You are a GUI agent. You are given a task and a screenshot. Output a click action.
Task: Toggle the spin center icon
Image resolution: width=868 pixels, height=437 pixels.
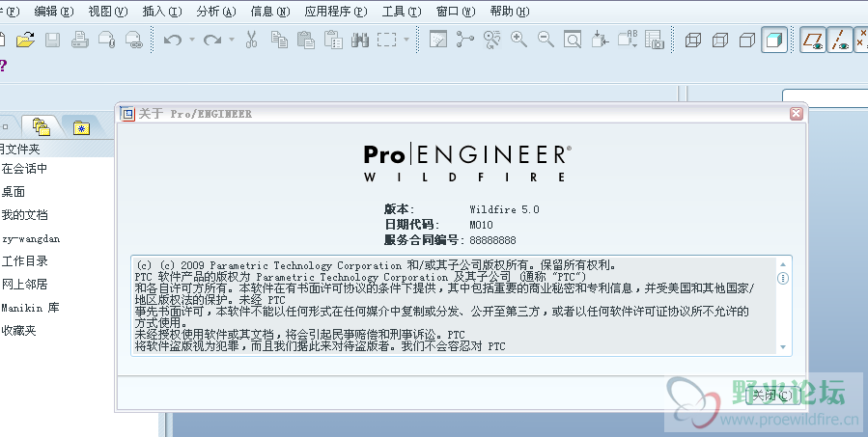coord(465,40)
